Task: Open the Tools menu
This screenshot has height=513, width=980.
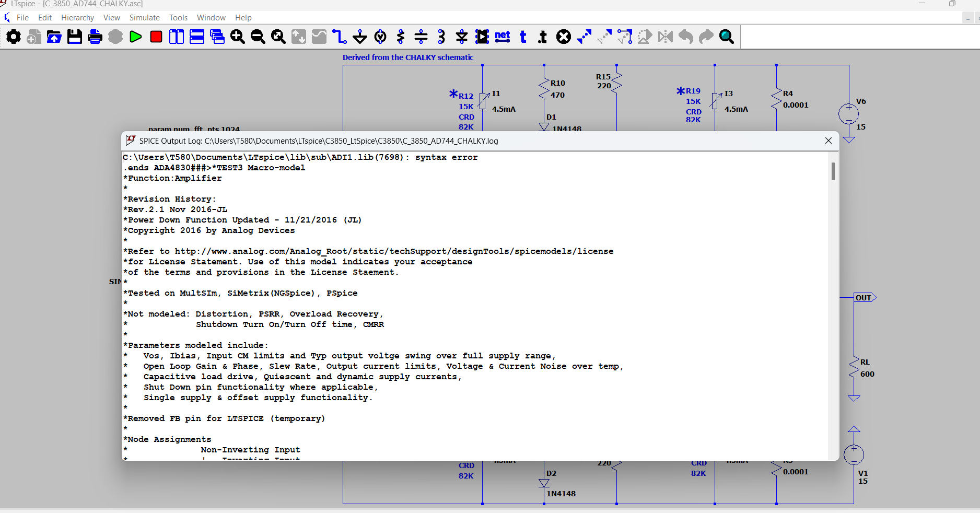Action: 178,17
